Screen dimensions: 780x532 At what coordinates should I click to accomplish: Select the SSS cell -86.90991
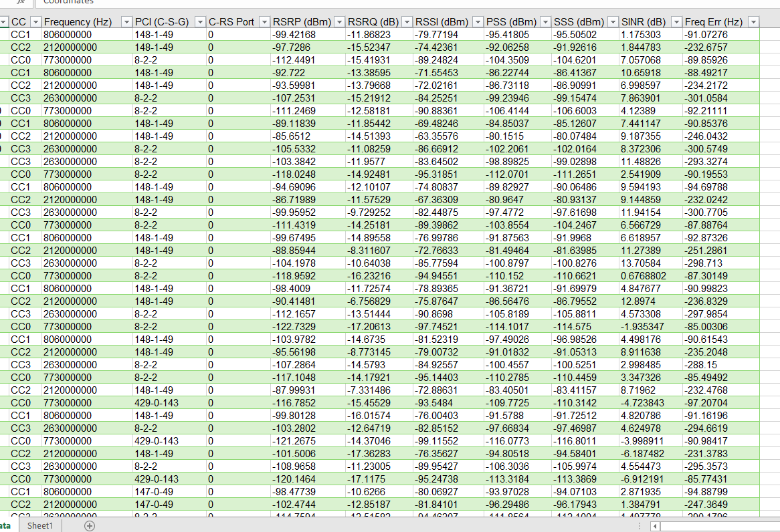tap(585, 86)
